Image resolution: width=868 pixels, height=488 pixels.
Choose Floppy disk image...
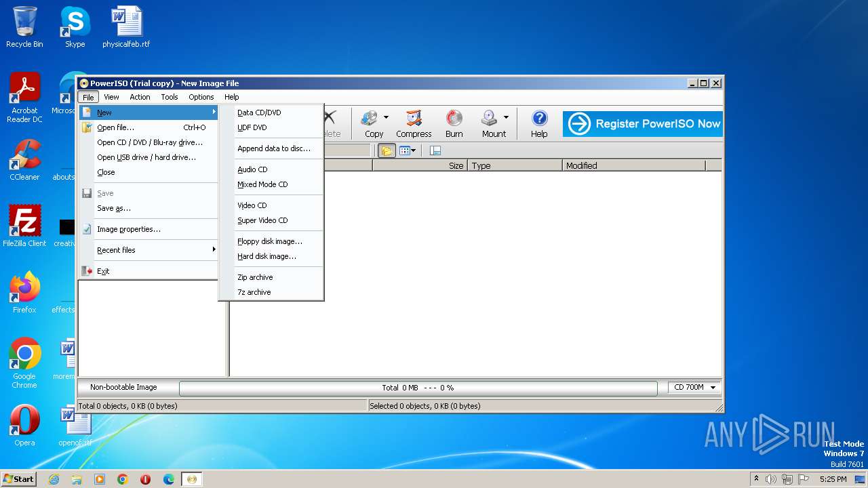271,241
